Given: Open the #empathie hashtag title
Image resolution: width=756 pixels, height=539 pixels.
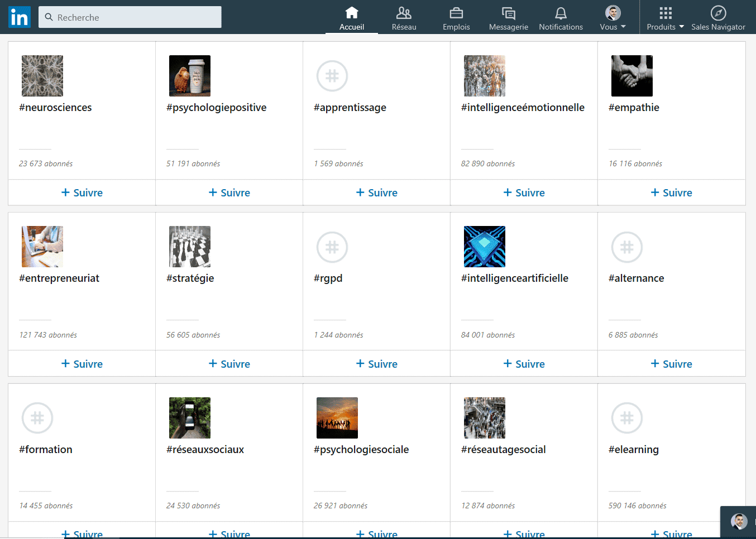Looking at the screenshot, I should point(634,108).
